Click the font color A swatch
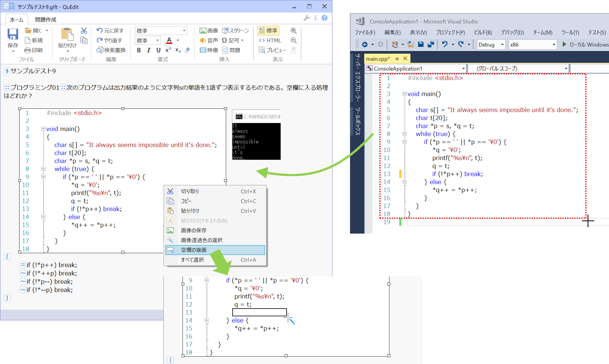The width and height of the screenshot is (609, 364). pos(169,40)
